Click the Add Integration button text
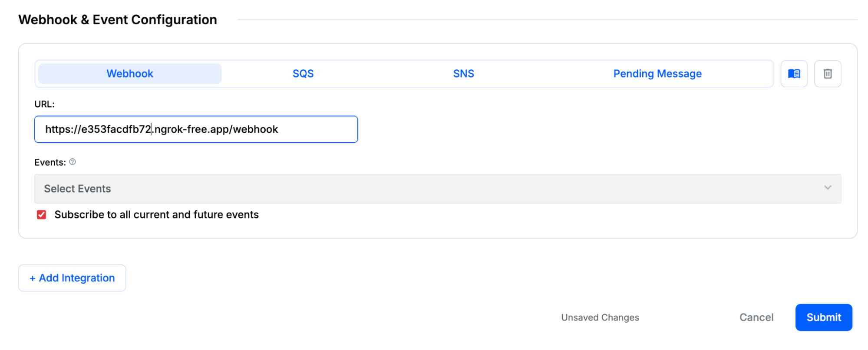This screenshot has width=868, height=350. (77, 278)
